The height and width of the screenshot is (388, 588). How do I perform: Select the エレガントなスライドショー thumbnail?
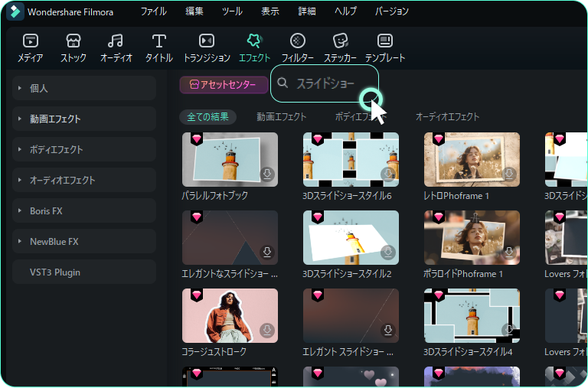[x=230, y=238]
